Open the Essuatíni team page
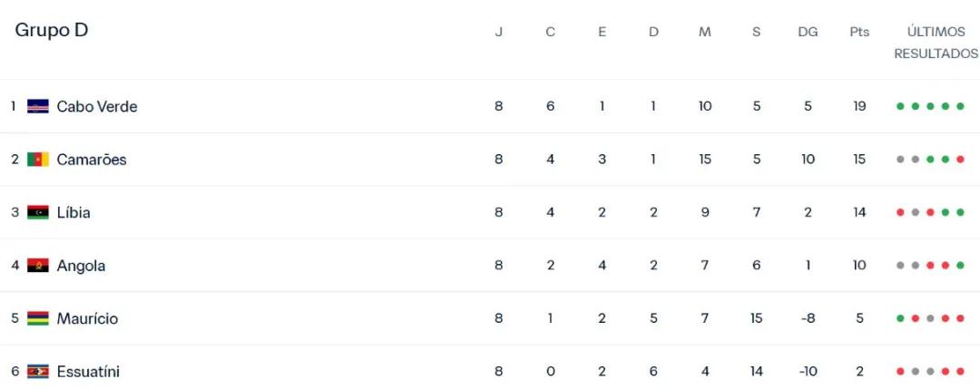This screenshot has width=980, height=389. 88,372
